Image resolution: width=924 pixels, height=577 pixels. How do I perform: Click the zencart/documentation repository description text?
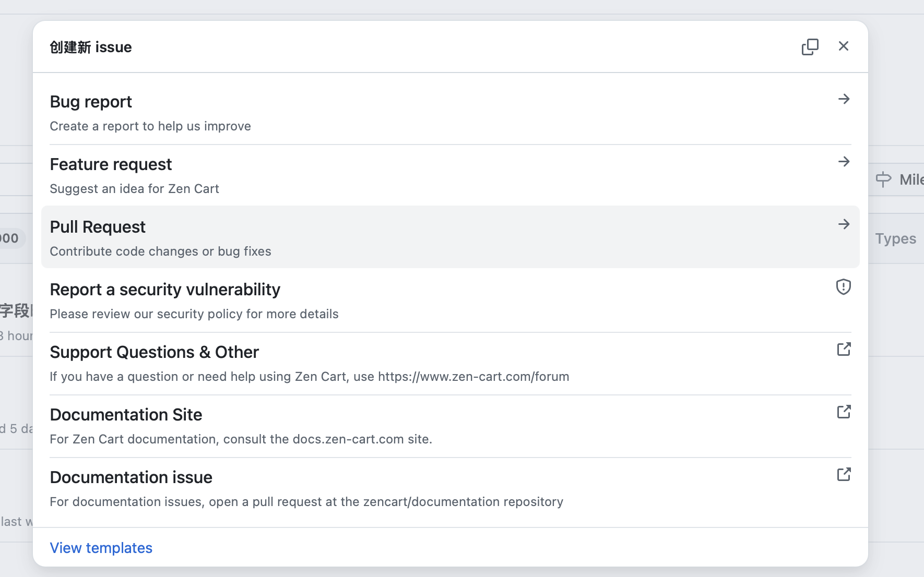click(306, 502)
